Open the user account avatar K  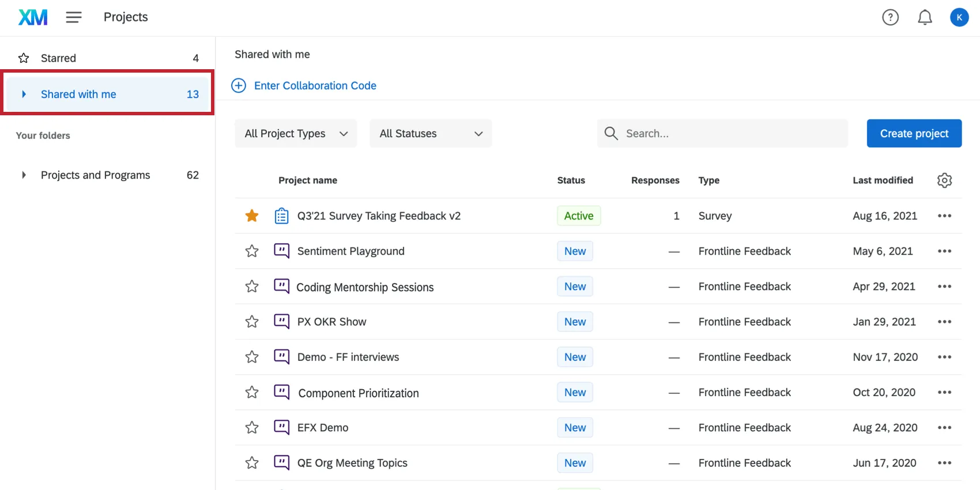point(959,17)
